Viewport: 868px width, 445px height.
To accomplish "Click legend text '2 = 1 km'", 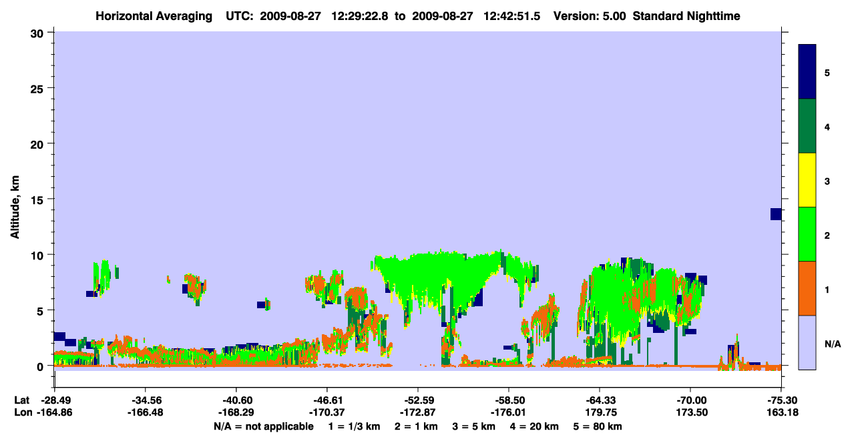I will point(415,426).
